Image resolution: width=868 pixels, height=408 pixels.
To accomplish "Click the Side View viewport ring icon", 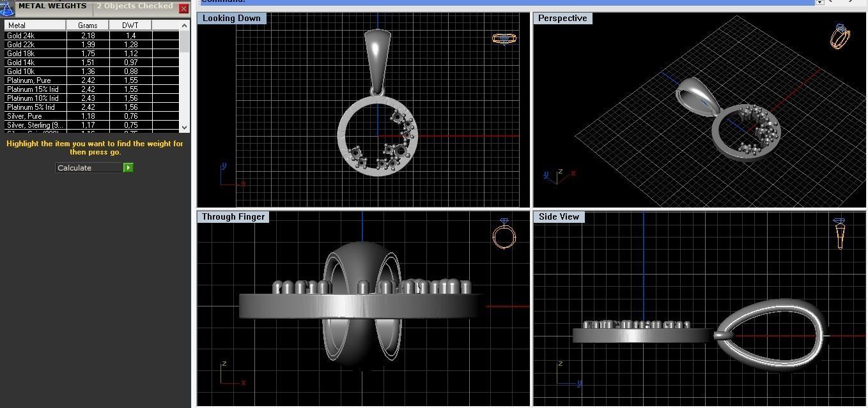I will pos(839,233).
